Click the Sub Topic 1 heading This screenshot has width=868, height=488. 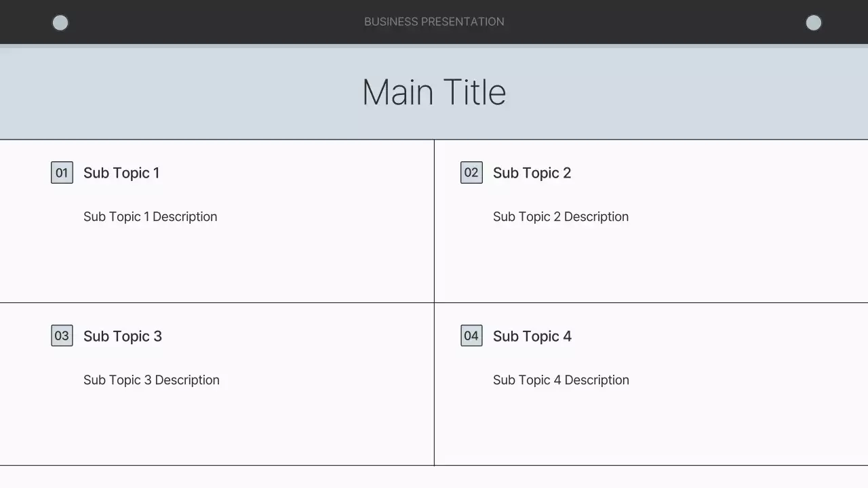[121, 173]
